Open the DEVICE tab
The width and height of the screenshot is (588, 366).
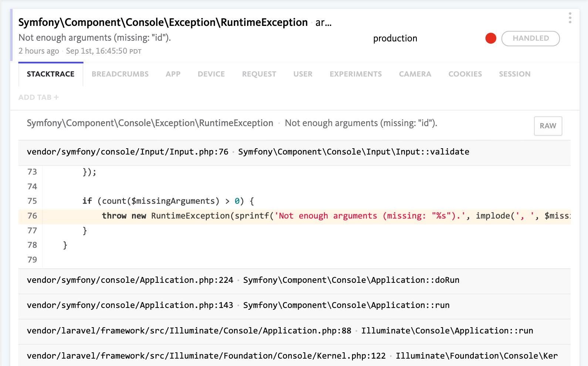tap(211, 74)
